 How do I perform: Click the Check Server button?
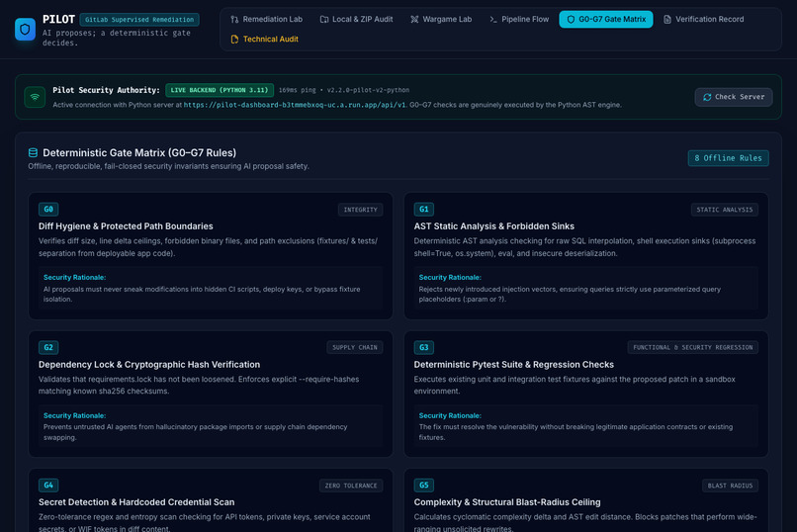734,97
